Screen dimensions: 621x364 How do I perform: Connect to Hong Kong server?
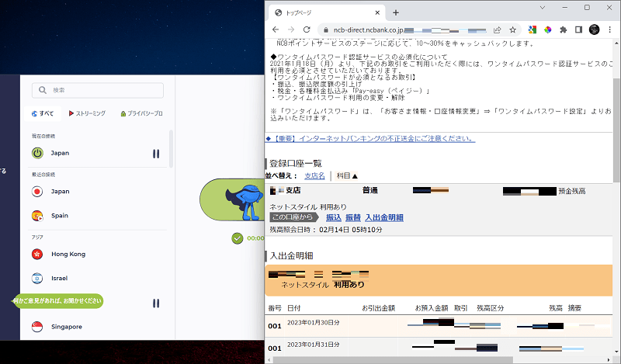click(68, 254)
